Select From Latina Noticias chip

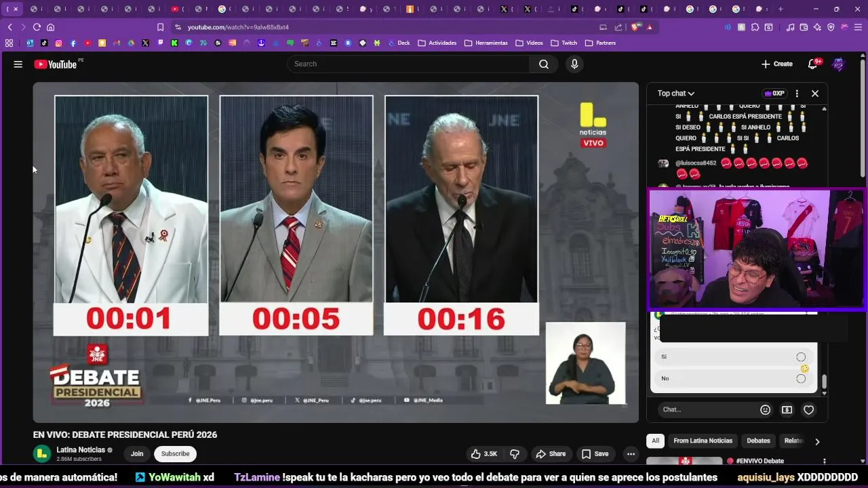click(703, 441)
